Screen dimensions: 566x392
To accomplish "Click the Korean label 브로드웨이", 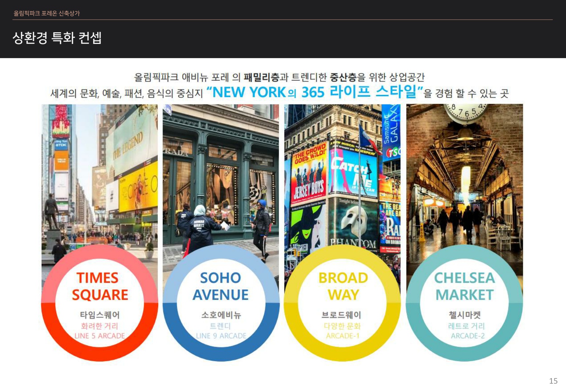I will (x=341, y=315).
